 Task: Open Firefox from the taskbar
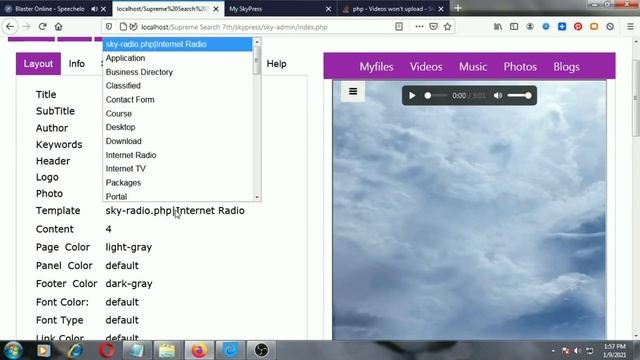(x=199, y=351)
